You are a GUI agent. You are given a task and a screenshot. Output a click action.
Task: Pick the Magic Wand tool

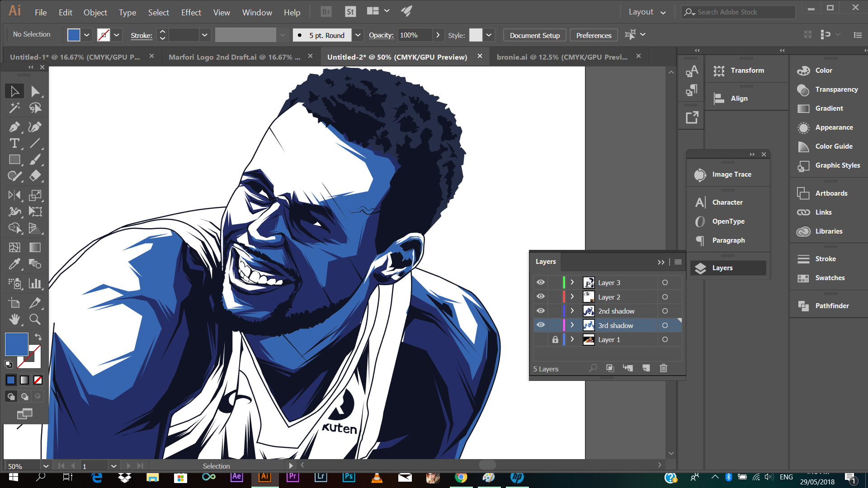click(14, 108)
